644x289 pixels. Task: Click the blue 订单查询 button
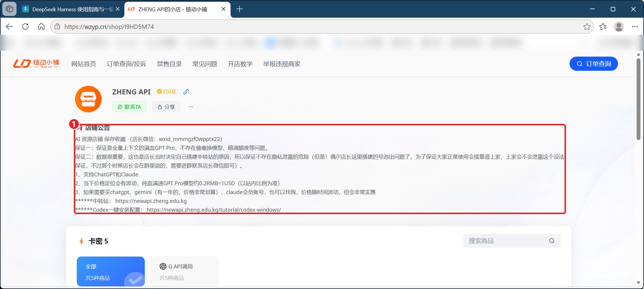point(594,64)
